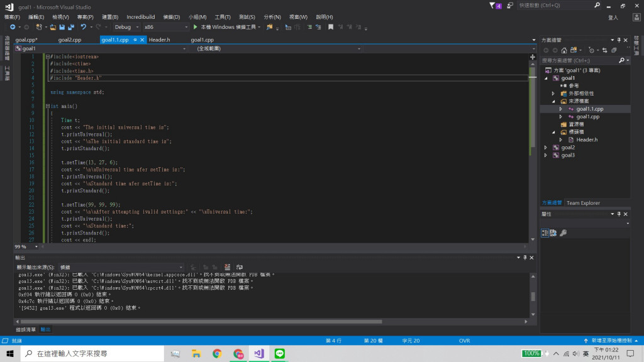This screenshot has width=644, height=362.
Task: Click 新增至原始檔控制 in status bar
Action: click(x=611, y=341)
